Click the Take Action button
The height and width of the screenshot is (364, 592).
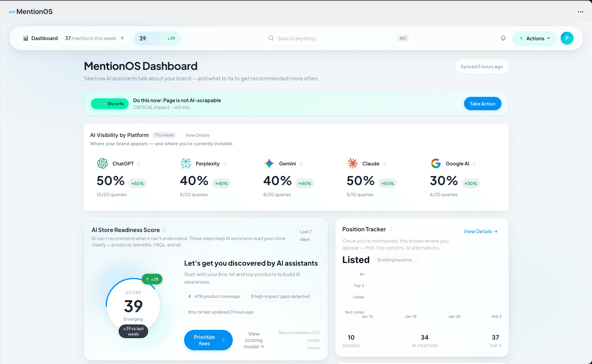(482, 104)
